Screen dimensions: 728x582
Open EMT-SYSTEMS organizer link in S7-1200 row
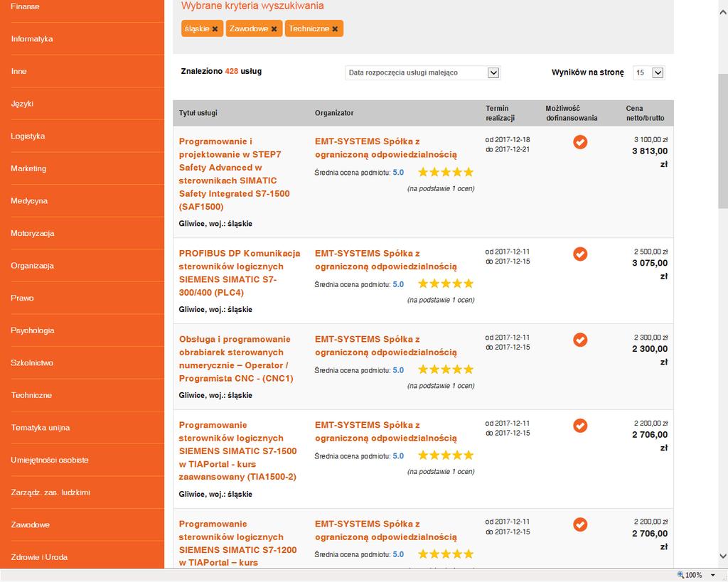[x=386, y=531]
